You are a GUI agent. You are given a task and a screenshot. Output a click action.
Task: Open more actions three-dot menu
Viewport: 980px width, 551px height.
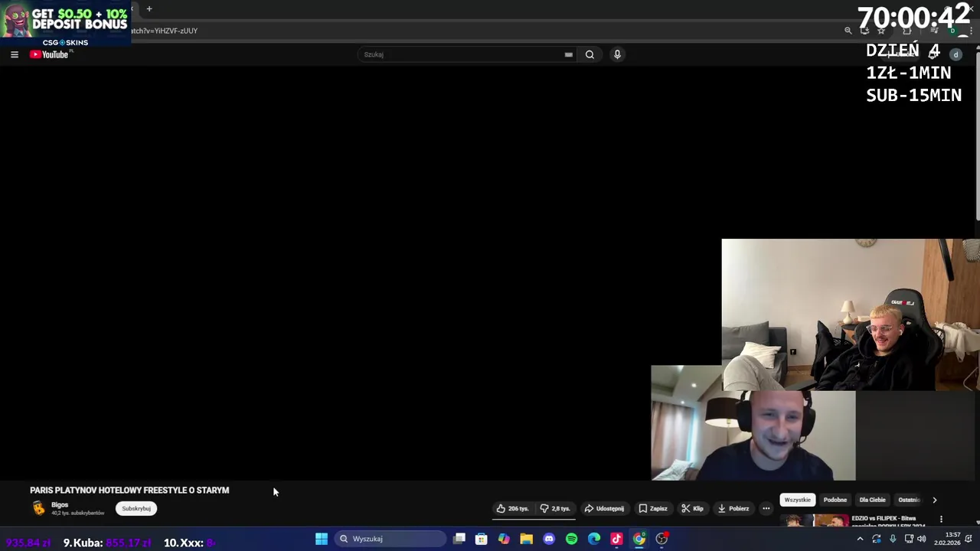point(766,508)
